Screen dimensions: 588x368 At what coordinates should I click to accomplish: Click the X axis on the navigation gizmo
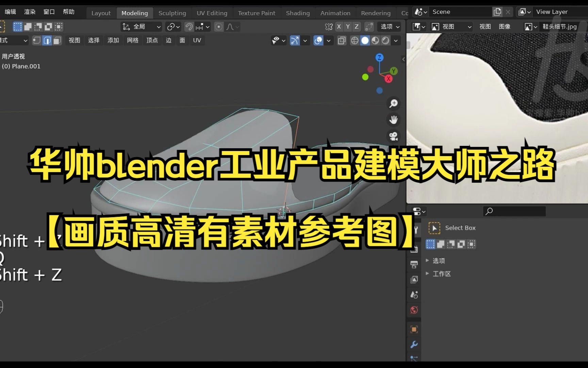coord(389,79)
